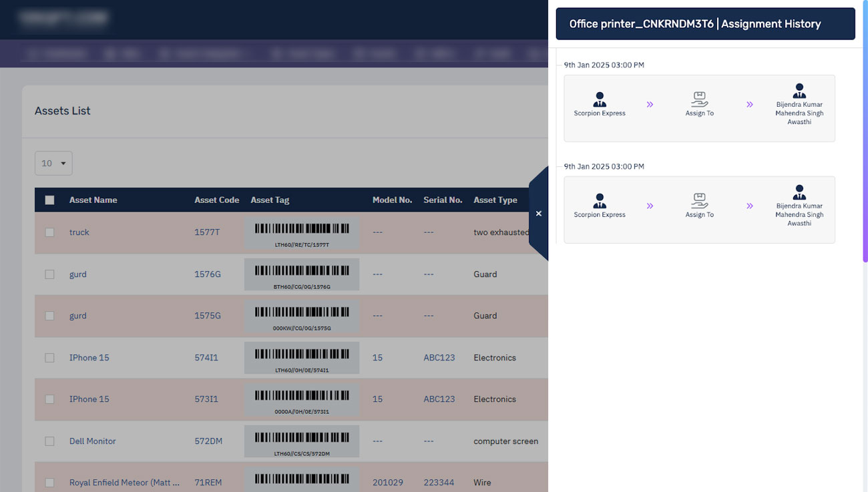Click the truck asset barcode tag
Viewport: 868px width, 492px height.
[x=302, y=233]
